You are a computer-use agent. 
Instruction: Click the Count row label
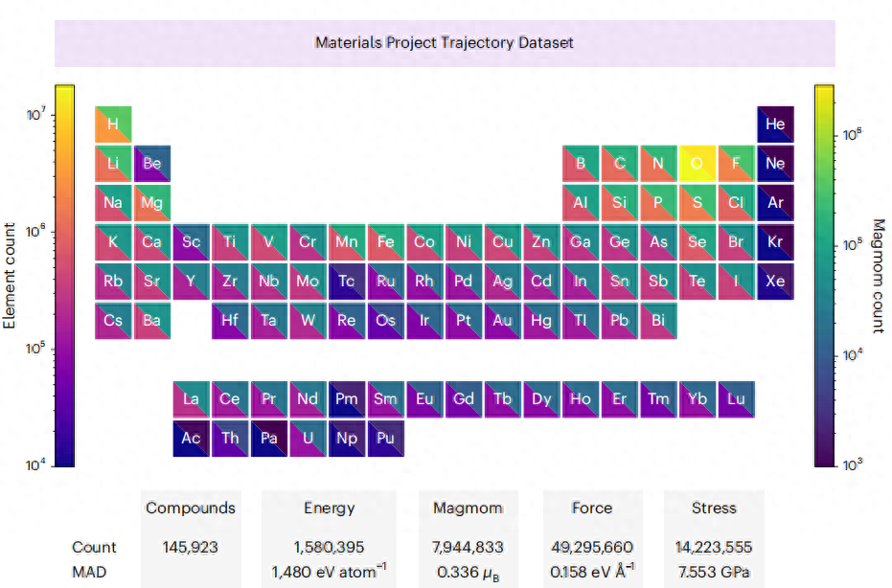coord(94,547)
